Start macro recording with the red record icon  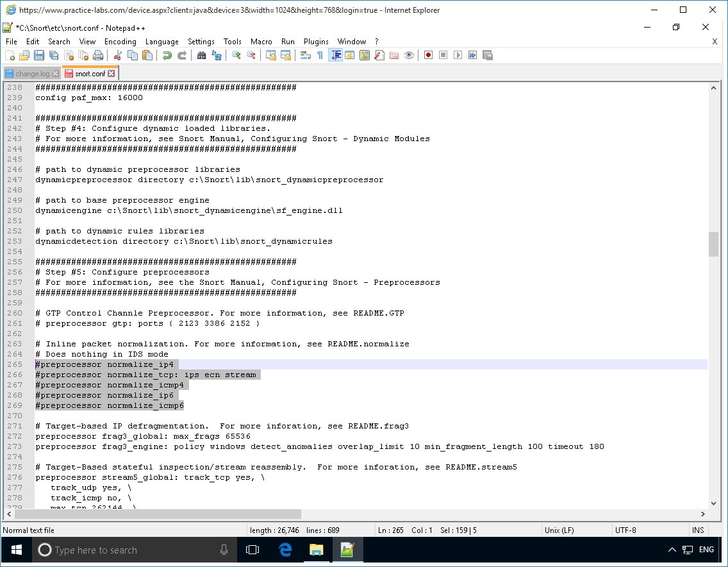click(428, 56)
